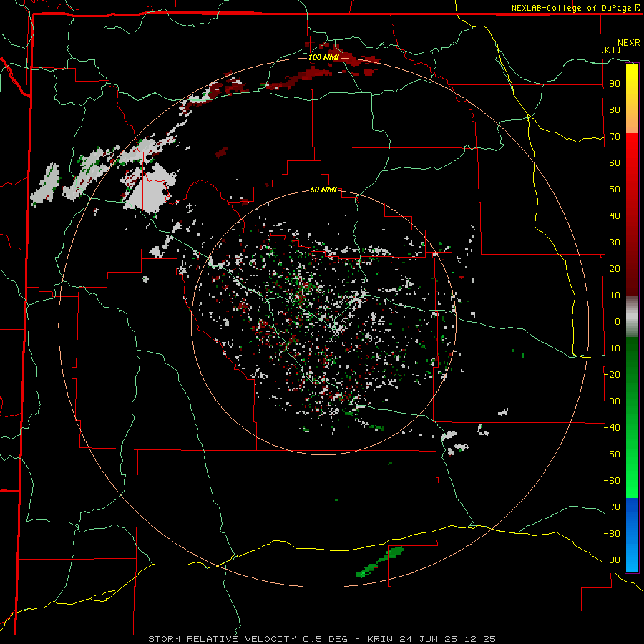The image size is (644, 644).
Task: Click the [KT] units label
Action: click(611, 49)
